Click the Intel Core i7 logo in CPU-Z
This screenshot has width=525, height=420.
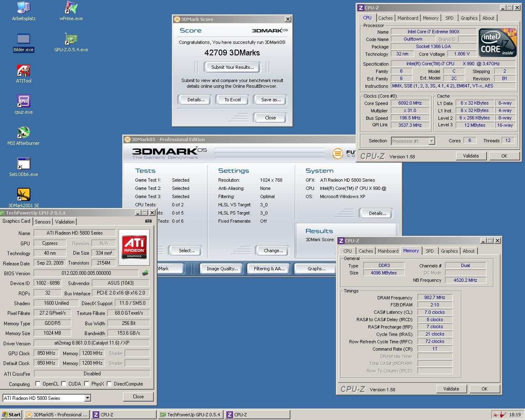(x=497, y=43)
